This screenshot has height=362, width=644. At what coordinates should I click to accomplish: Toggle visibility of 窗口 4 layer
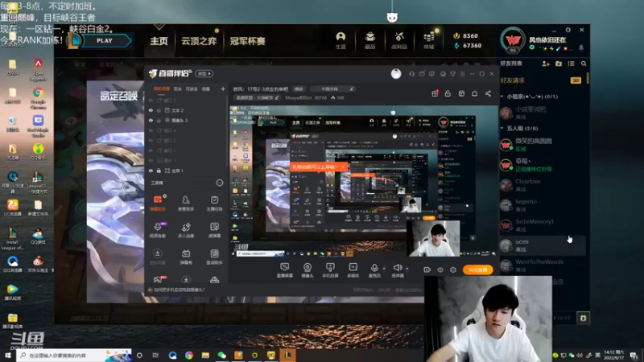coord(151,130)
